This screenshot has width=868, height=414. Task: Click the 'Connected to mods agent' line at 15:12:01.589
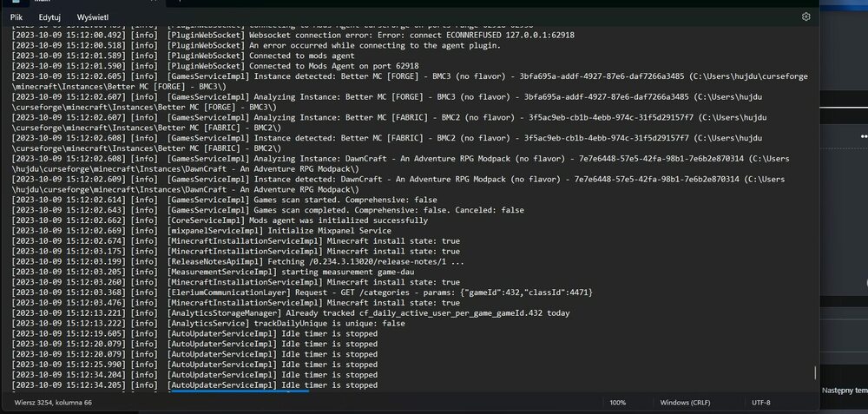tap(183, 56)
